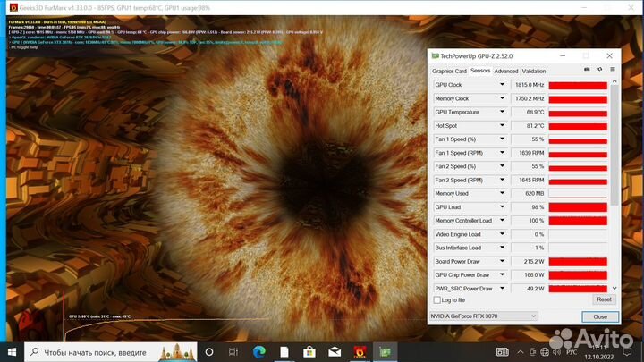
Task: Open Bus Interface Load dropdown
Action: coord(502,248)
